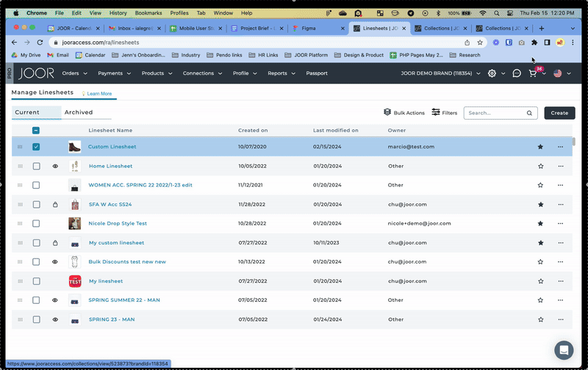Star the Home Linesheet row

coord(541,166)
